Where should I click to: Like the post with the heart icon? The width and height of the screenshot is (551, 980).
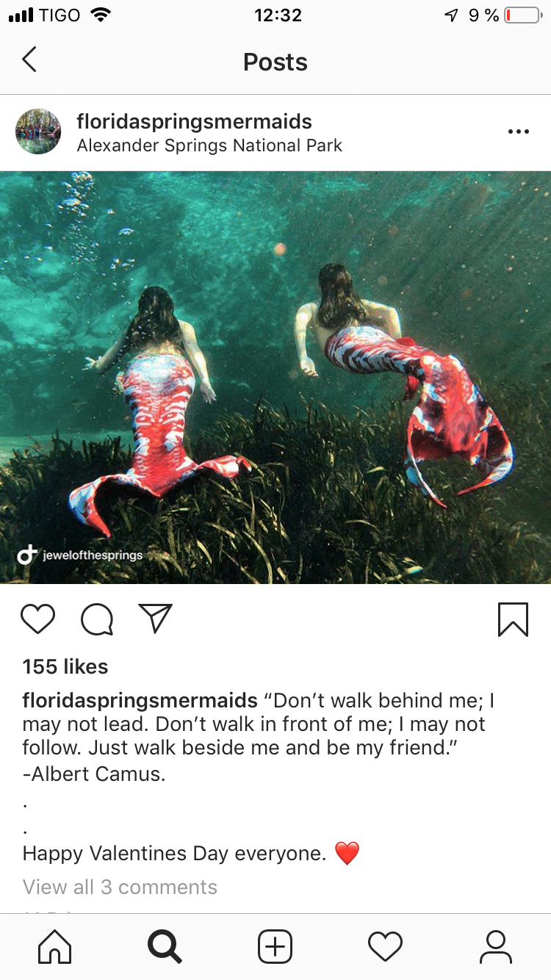pos(38,619)
